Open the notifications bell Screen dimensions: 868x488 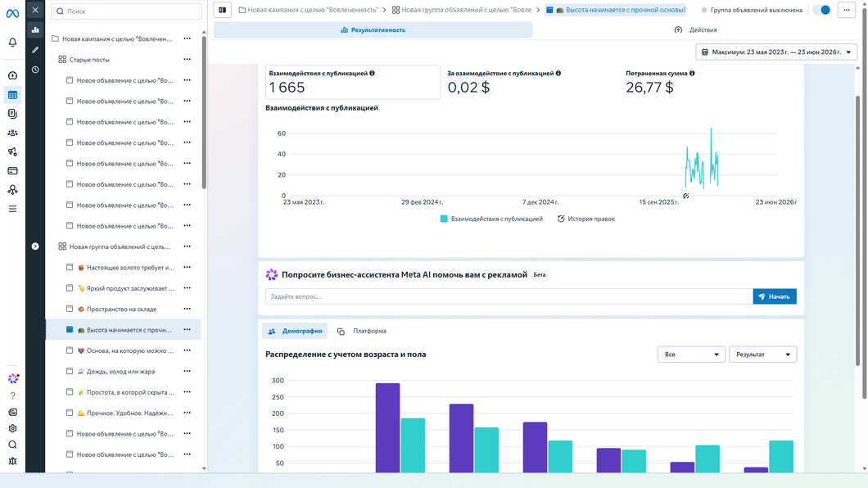pos(12,43)
